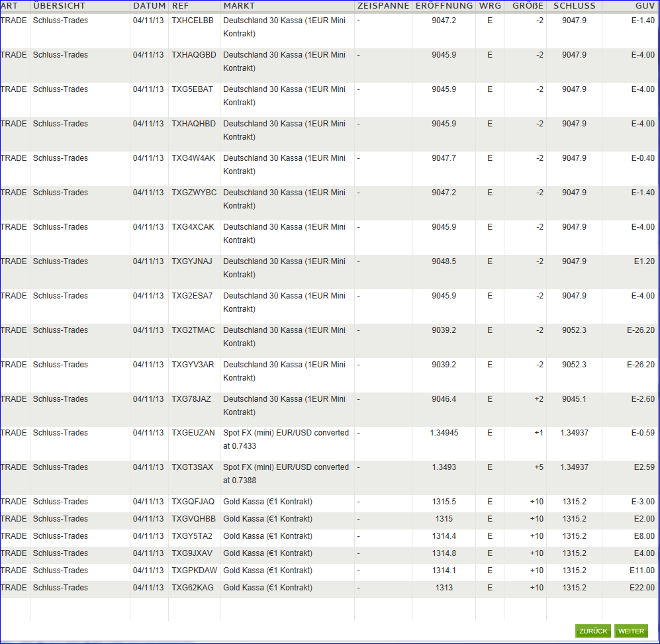Click Gold Kassa market in TXGPKDAW row
The image size is (660, 644).
(x=267, y=571)
